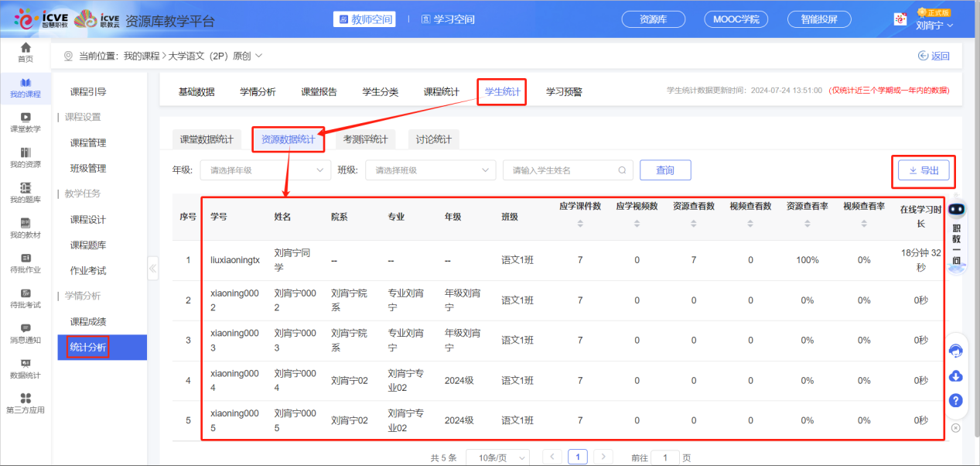
Task: Click the 首页 home icon
Action: click(x=26, y=53)
